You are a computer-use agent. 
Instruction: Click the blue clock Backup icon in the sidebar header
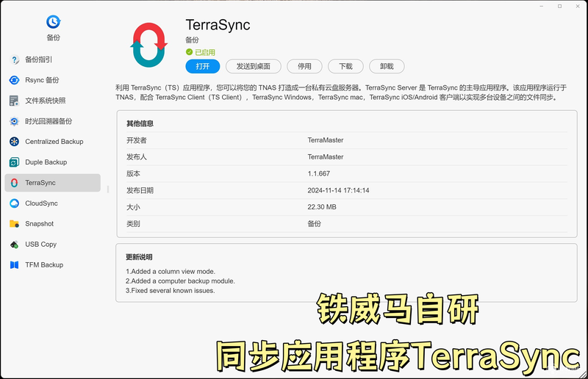[x=53, y=22]
